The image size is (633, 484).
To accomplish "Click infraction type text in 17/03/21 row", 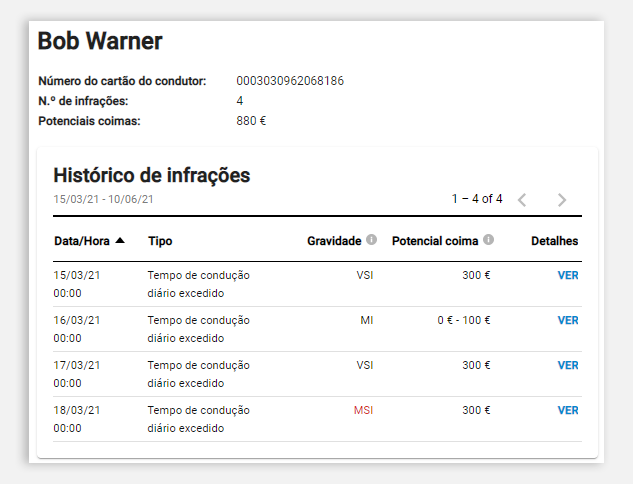I will [x=199, y=374].
